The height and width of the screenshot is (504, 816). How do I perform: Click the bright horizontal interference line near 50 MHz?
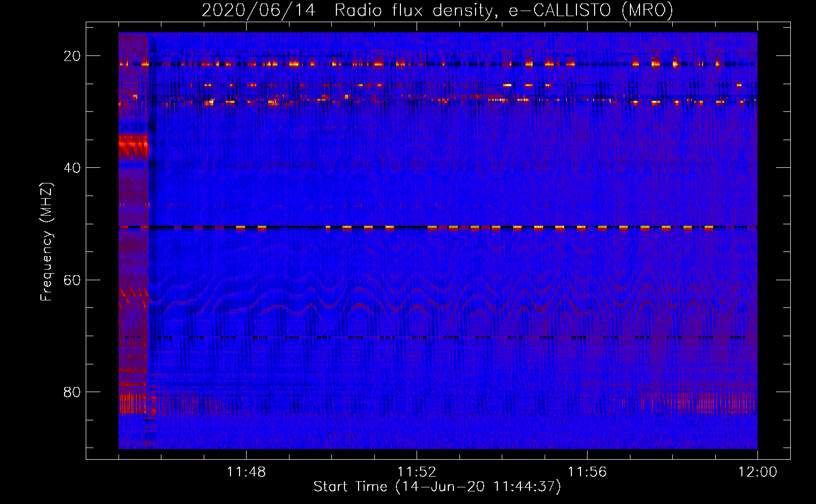(438, 227)
